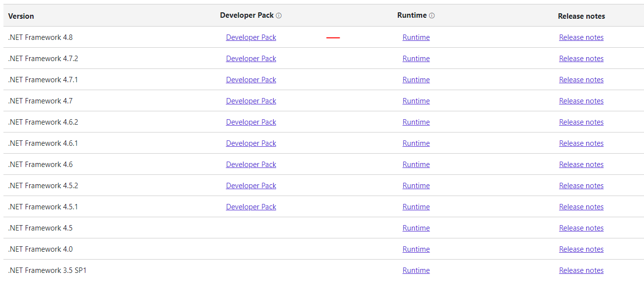View Release notes for .NET Framework 4.7.1

tap(581, 80)
